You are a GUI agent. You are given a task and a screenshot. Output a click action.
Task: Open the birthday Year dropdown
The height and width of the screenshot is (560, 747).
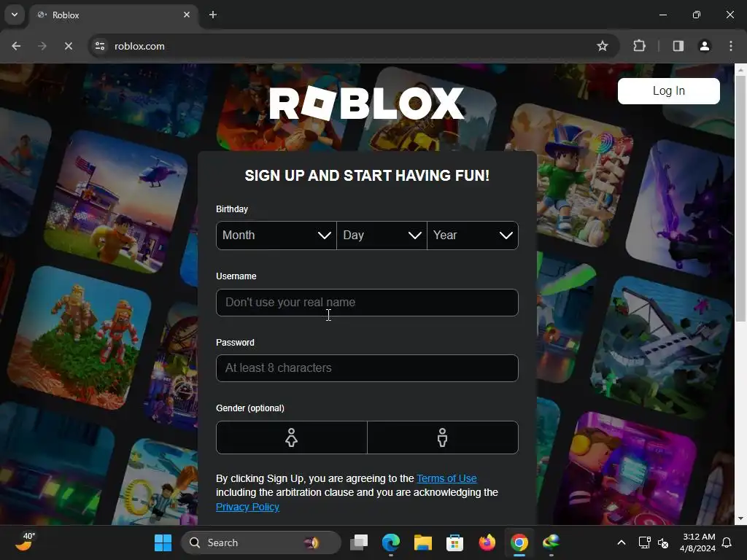click(473, 236)
